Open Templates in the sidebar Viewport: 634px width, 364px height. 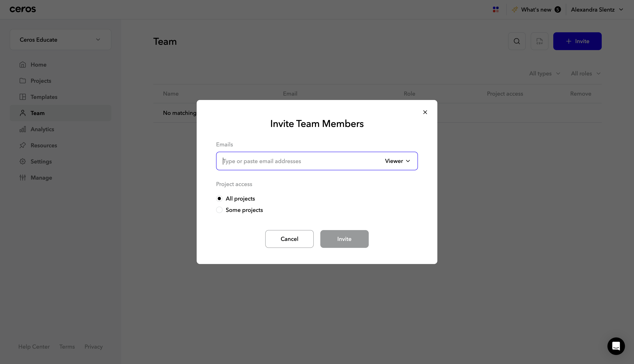(61, 97)
